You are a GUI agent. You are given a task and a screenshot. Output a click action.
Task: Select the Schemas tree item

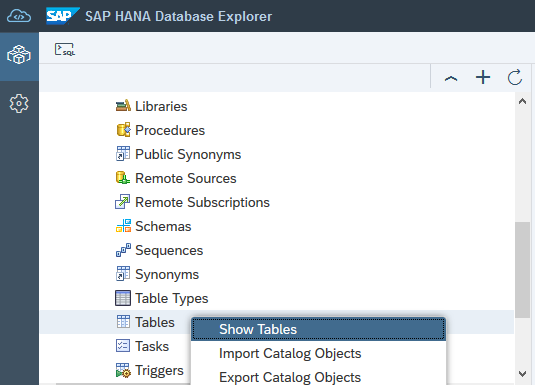coord(163,227)
